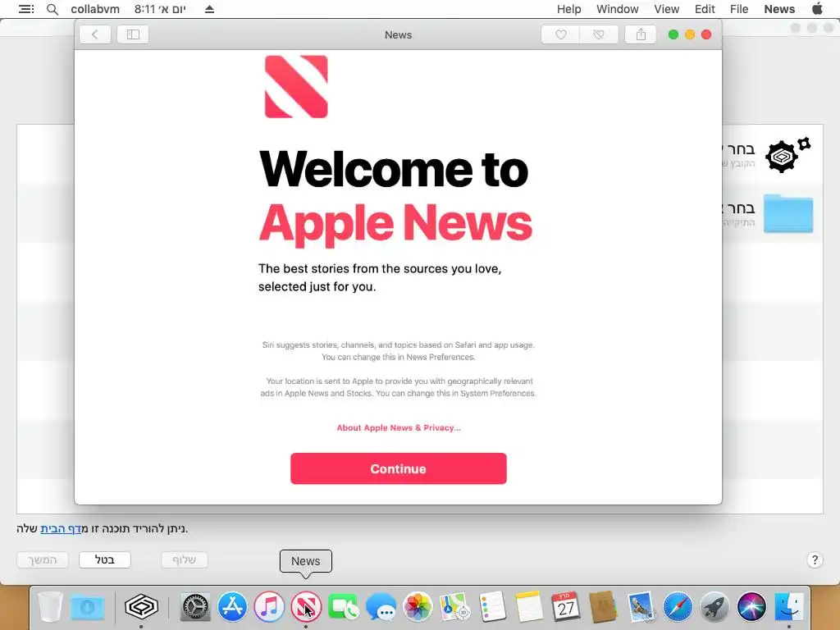Click the המשך button in background installer
Screen dimensions: 840x630
[43, 559]
